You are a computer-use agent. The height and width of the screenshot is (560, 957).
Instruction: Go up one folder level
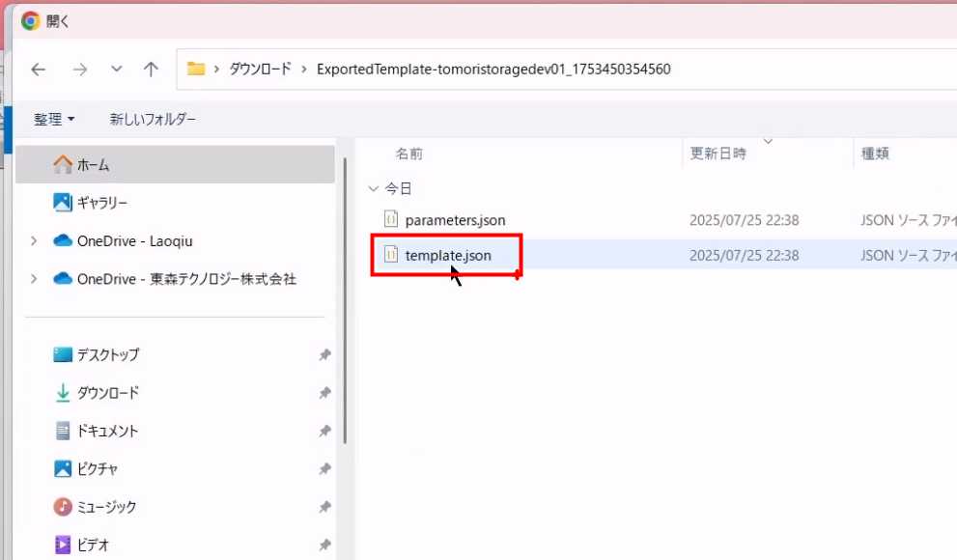(x=151, y=70)
